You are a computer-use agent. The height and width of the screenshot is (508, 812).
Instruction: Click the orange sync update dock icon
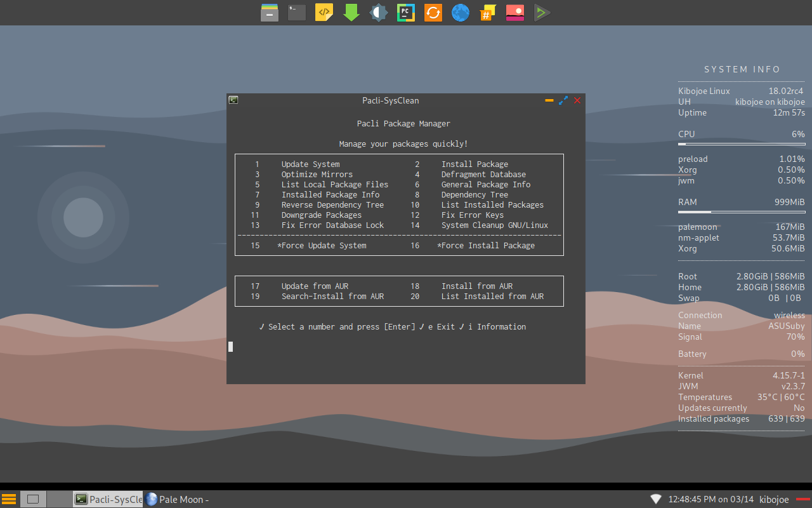click(433, 13)
